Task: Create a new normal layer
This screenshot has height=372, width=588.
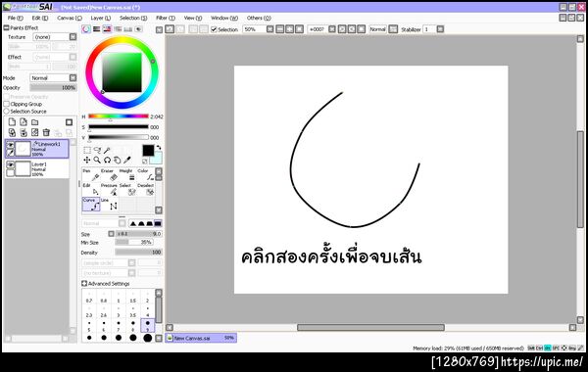Action: (x=12, y=122)
